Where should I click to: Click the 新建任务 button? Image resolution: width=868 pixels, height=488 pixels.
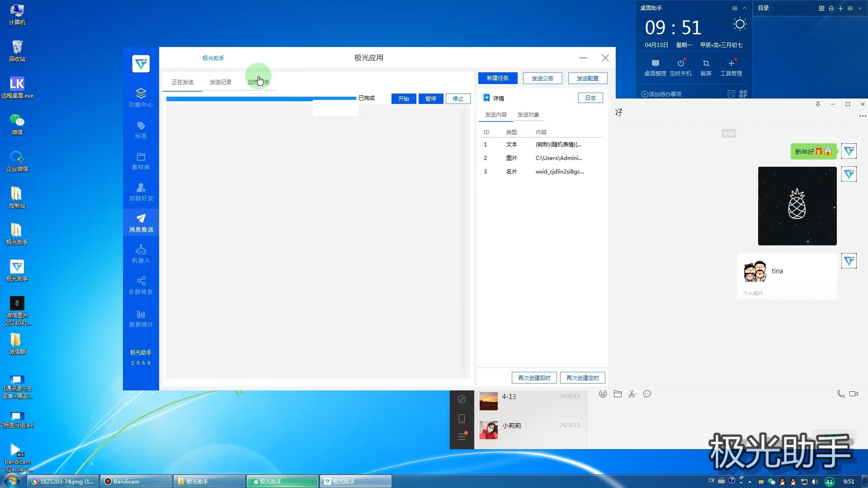[498, 78]
